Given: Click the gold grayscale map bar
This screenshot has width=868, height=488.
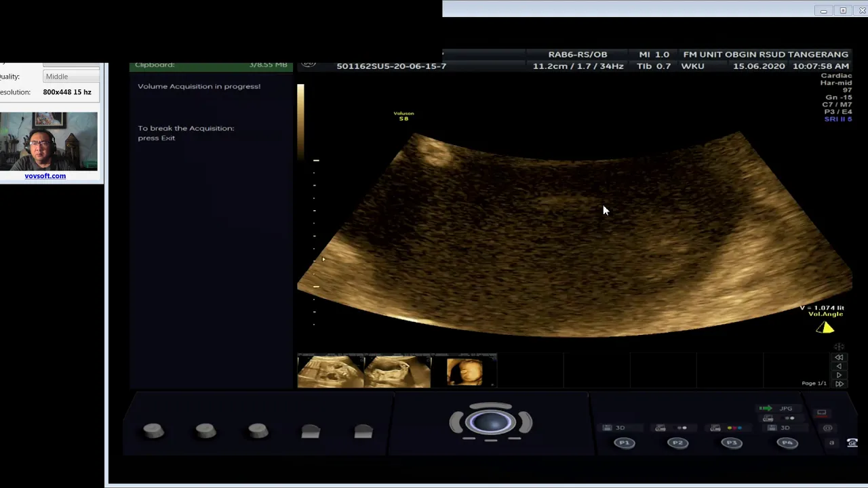Looking at the screenshot, I should point(300,122).
